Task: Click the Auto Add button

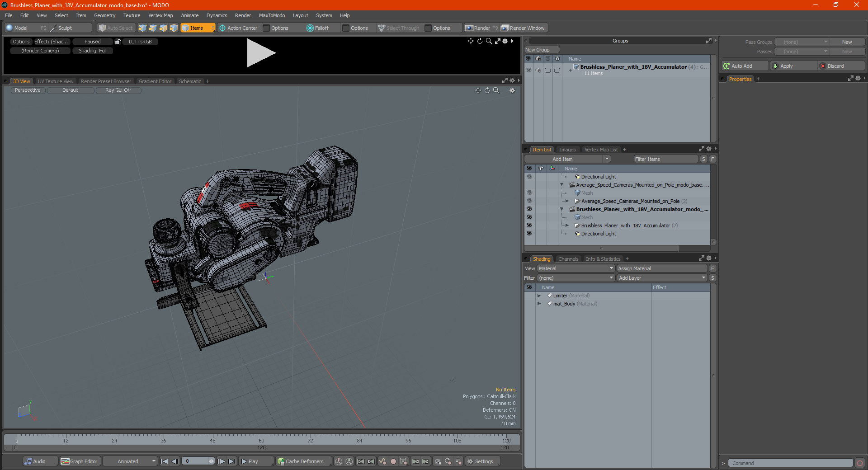Action: 745,66
